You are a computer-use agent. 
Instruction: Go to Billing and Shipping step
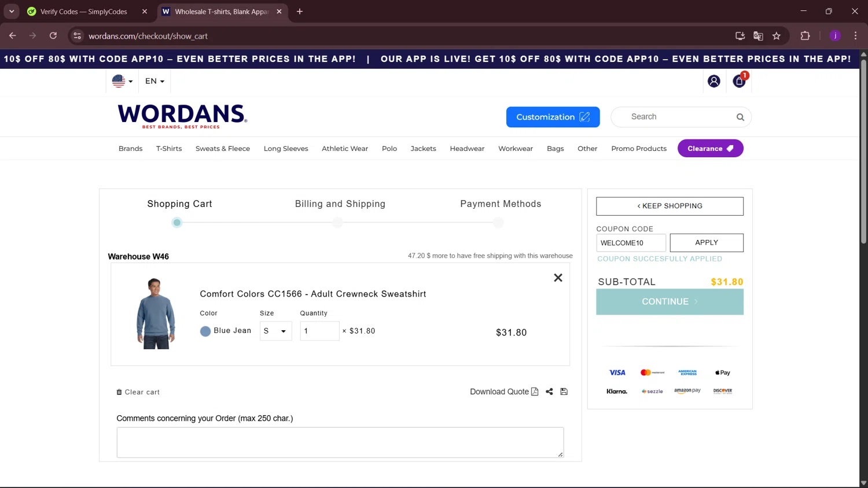click(340, 204)
